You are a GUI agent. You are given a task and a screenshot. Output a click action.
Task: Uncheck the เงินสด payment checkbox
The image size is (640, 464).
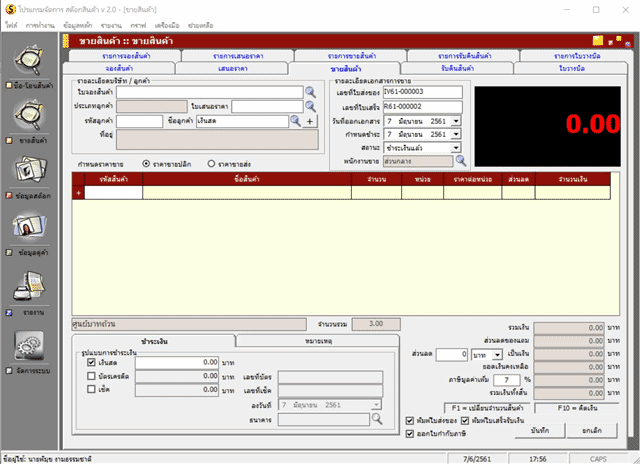pos(91,362)
